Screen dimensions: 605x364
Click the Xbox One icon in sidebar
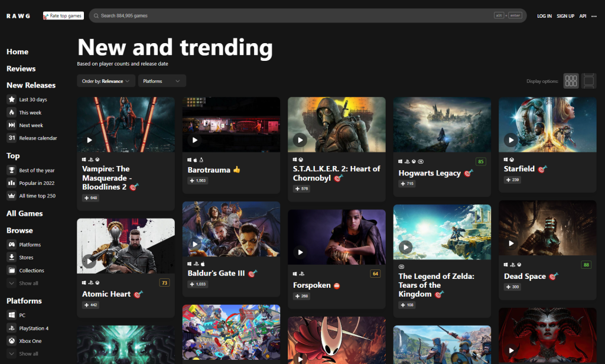point(12,341)
